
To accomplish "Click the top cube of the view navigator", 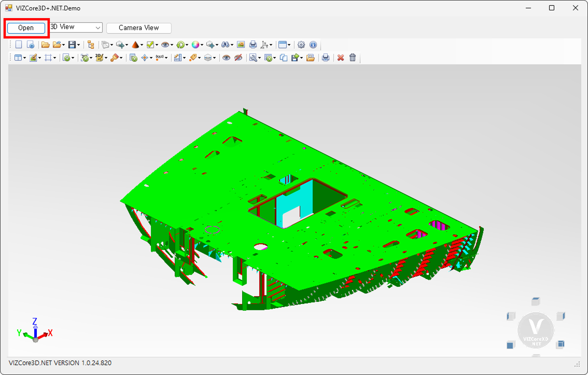I will tap(536, 301).
